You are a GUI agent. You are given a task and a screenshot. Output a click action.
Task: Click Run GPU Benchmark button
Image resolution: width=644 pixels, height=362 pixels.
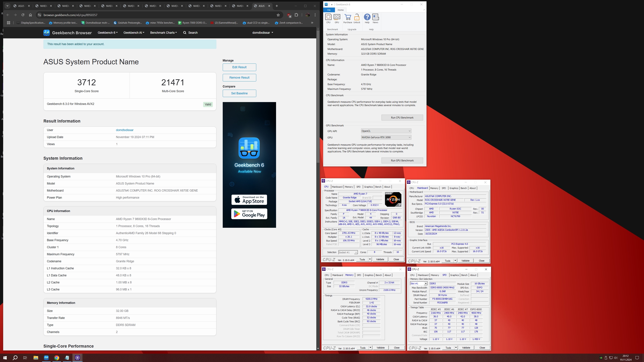[402, 161]
